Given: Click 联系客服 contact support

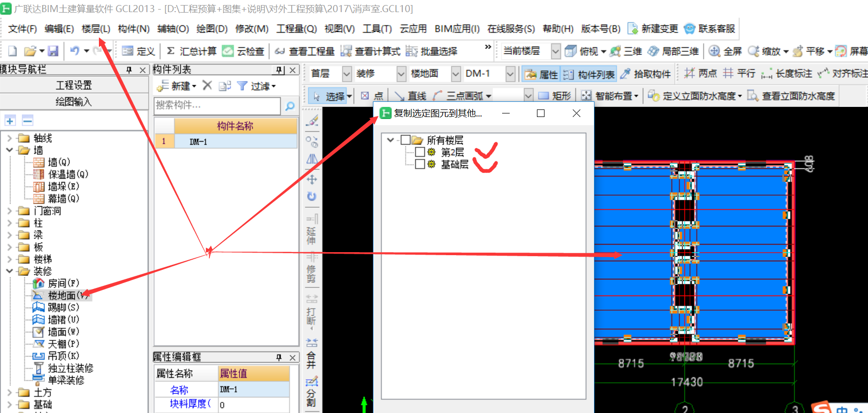Looking at the screenshot, I should pyautogui.click(x=710, y=29).
